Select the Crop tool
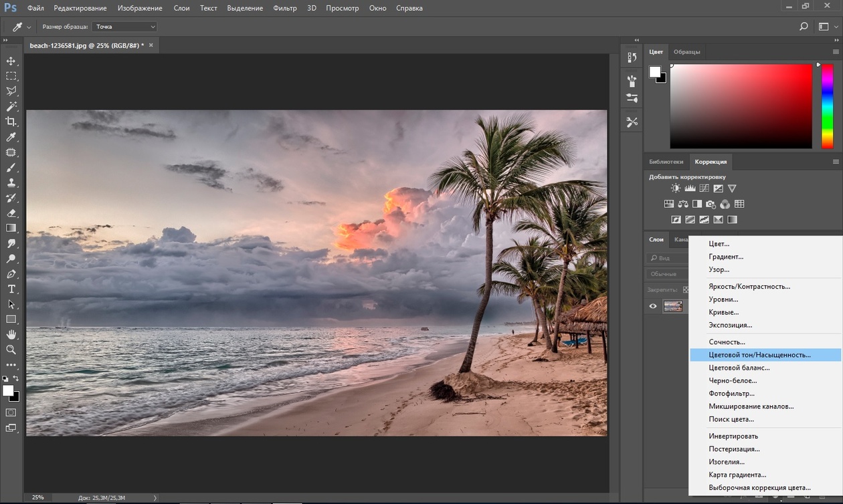The image size is (843, 504). (x=11, y=122)
